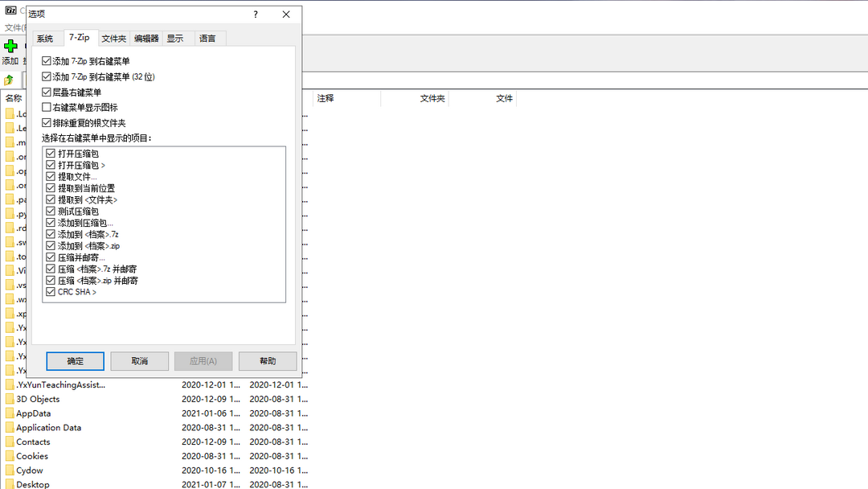
Task: Click the 确定 button
Action: tap(76, 361)
